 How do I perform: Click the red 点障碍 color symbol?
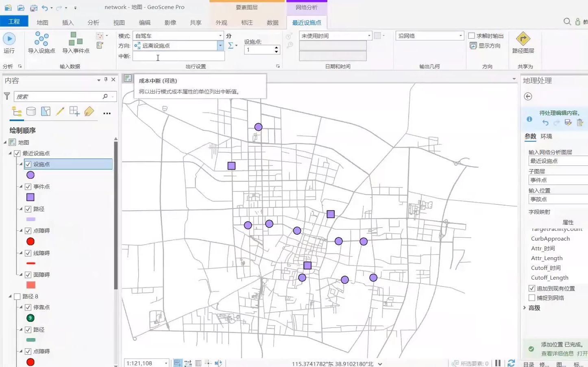[30, 241]
